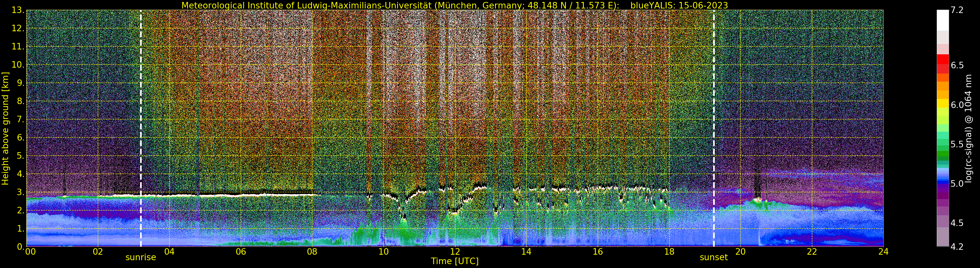Screen dimensions: 980x268
Task: Click the 'Time [UTC]' axis label
Action: [455, 261]
